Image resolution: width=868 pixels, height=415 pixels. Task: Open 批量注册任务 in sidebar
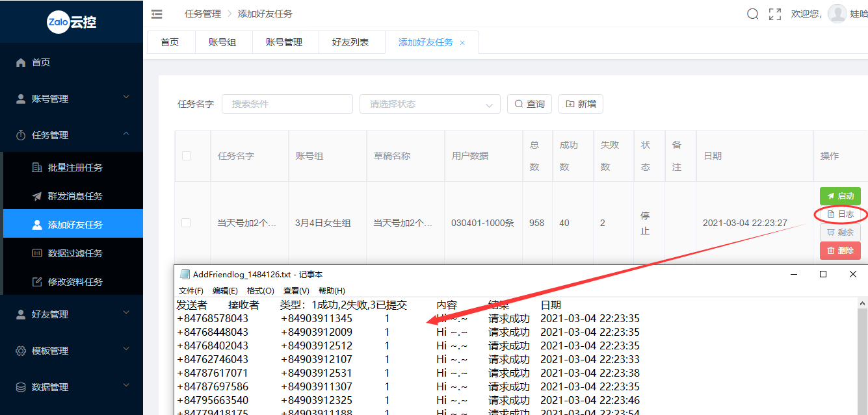click(75, 168)
